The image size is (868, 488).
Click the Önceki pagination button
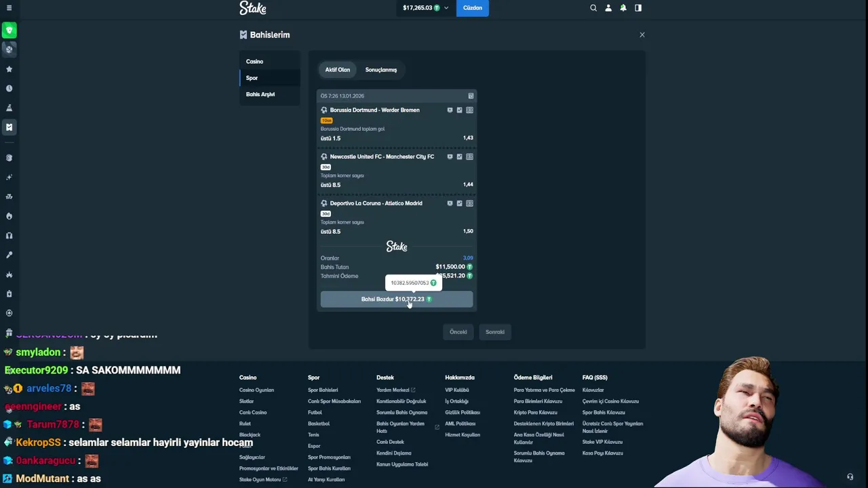tap(458, 332)
